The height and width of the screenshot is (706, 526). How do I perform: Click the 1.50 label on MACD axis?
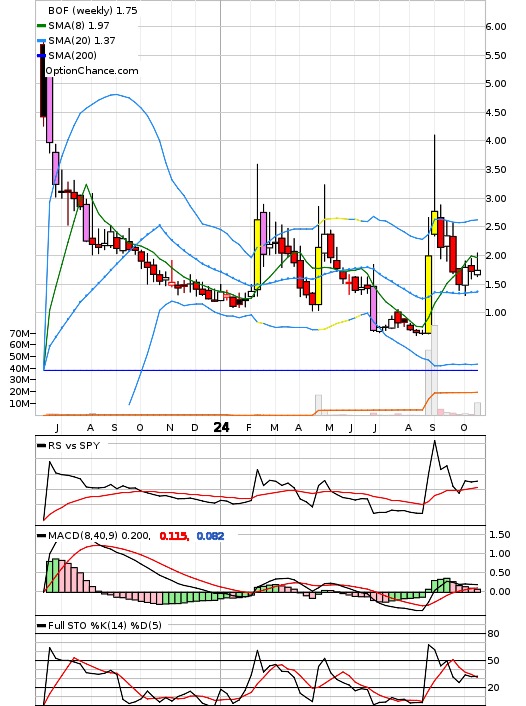pyautogui.click(x=500, y=534)
